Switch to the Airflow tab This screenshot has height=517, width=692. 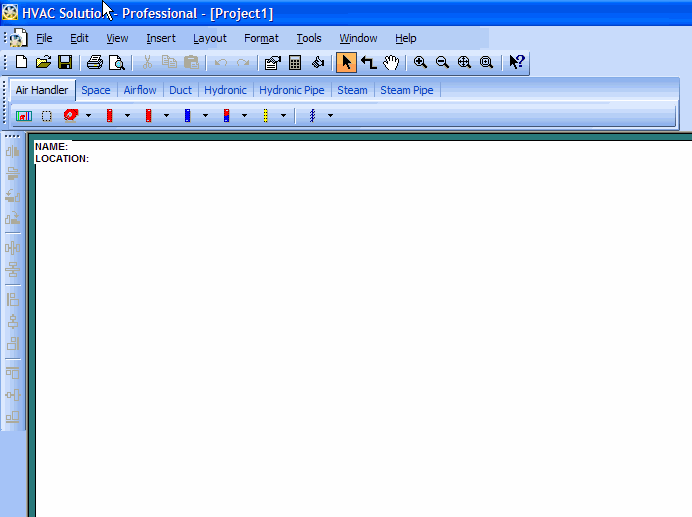[x=140, y=90]
